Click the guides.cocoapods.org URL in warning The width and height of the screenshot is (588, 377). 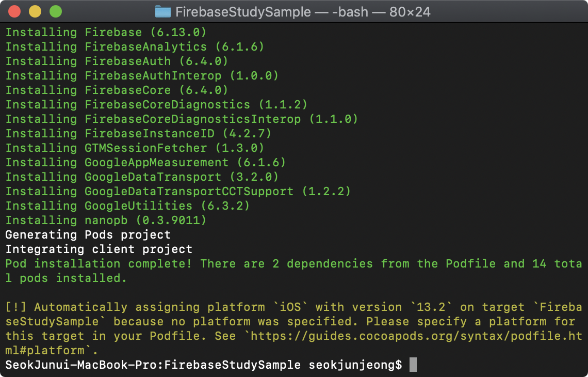point(416,336)
